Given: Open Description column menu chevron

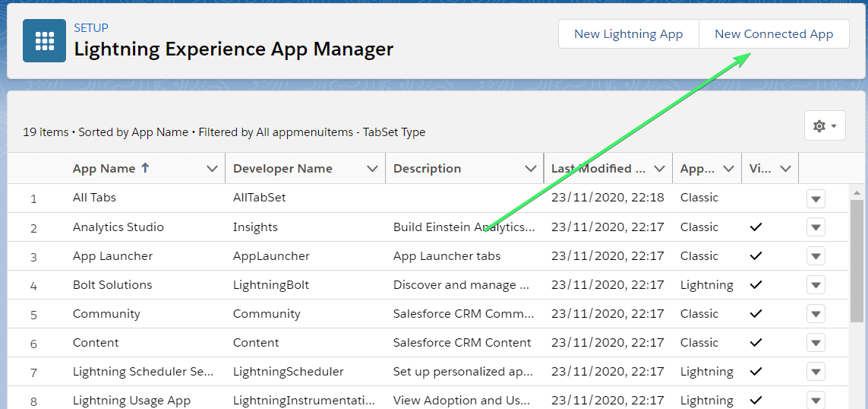Looking at the screenshot, I should pos(531,169).
